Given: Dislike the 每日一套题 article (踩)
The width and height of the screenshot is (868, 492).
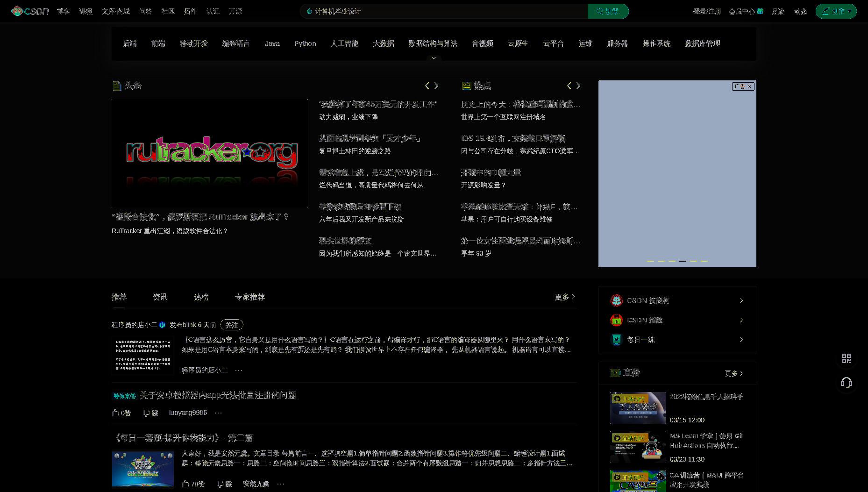Looking at the screenshot, I should (224, 484).
